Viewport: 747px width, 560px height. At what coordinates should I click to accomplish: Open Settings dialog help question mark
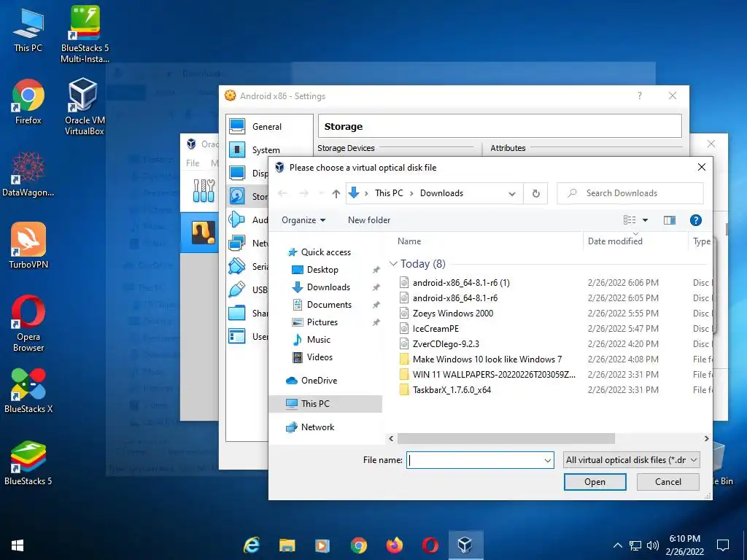[x=640, y=96]
